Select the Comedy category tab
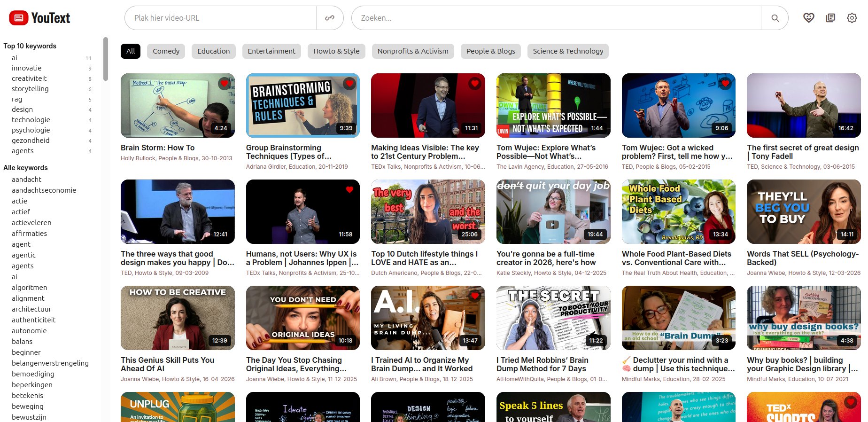 coord(166,51)
